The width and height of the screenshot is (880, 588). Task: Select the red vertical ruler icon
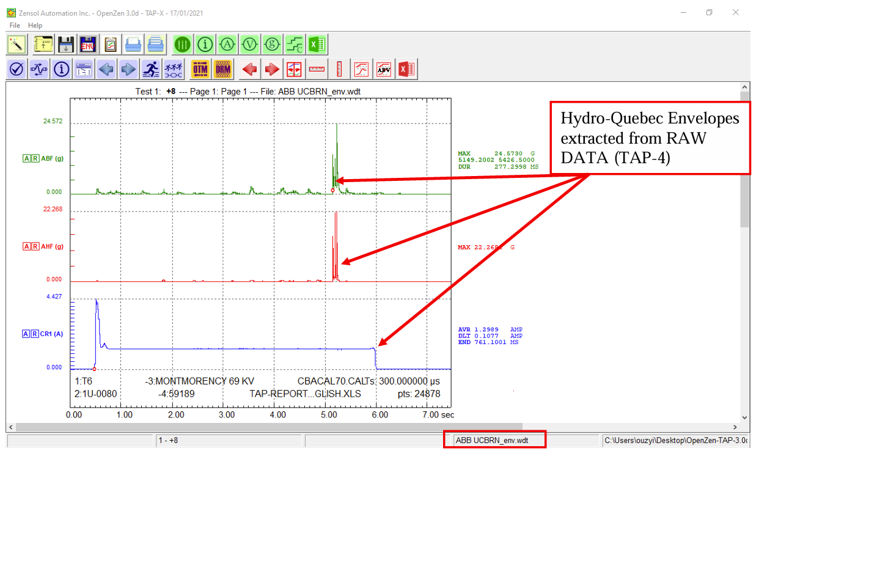pos(339,69)
